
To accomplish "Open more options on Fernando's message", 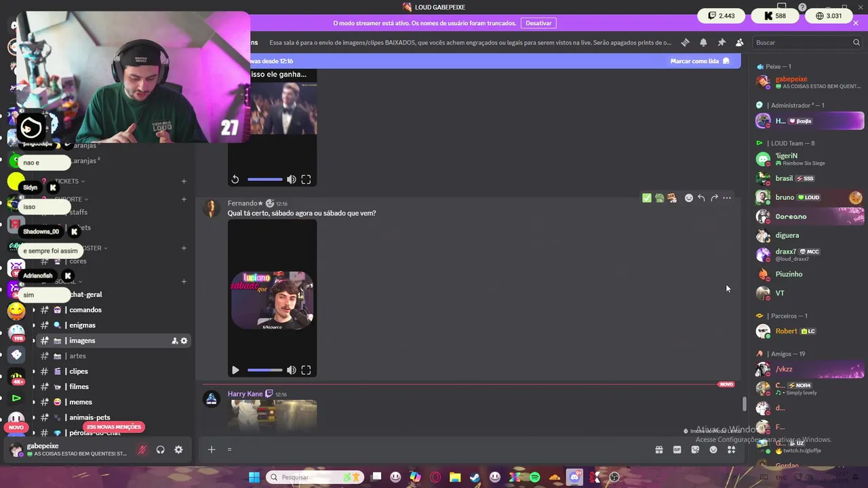I will [x=727, y=198].
